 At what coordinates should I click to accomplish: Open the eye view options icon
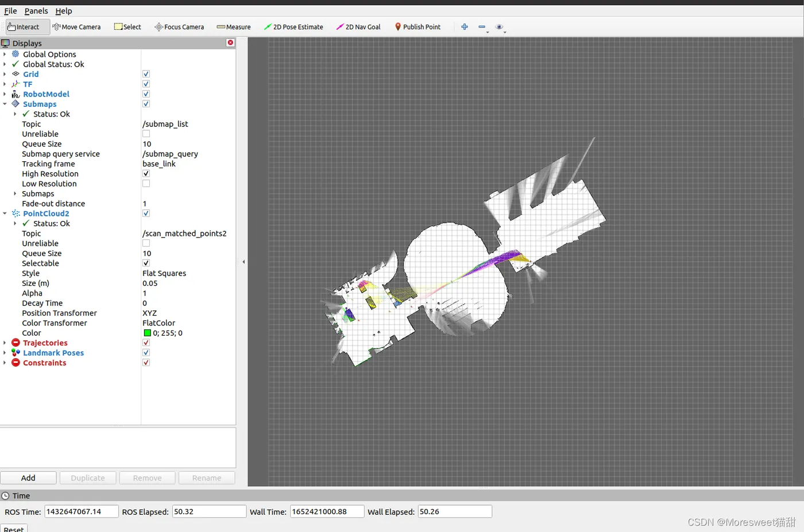(x=499, y=27)
